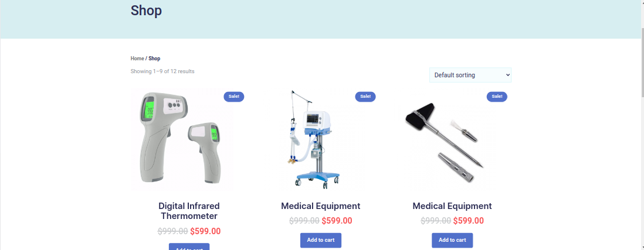Viewport: 644px width, 250px height.
Task: Click the Sale! badge on the ventilator product
Action: (x=365, y=97)
